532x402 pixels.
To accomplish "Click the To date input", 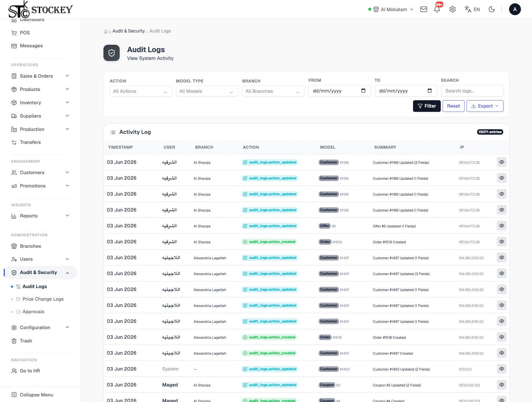I will coord(406,91).
